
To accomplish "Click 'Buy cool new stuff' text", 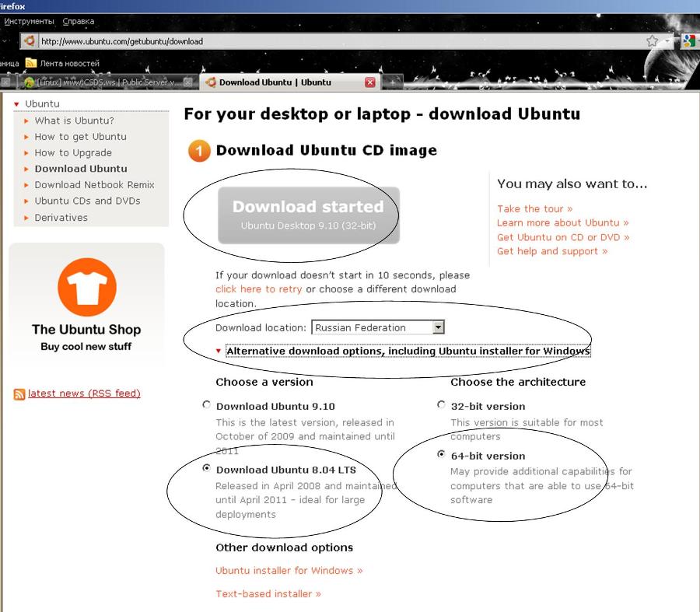I will [x=86, y=346].
